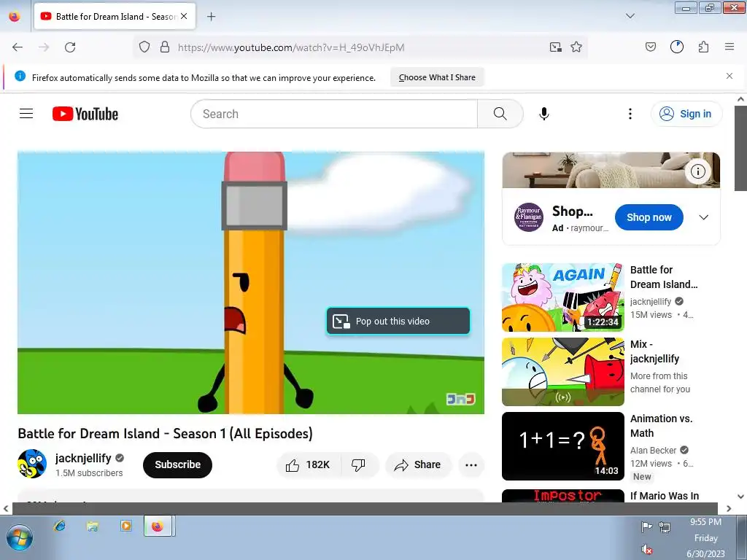Viewport: 747px width, 560px height.
Task: Click the page vertical scrollbar thumb
Action: 741,147
